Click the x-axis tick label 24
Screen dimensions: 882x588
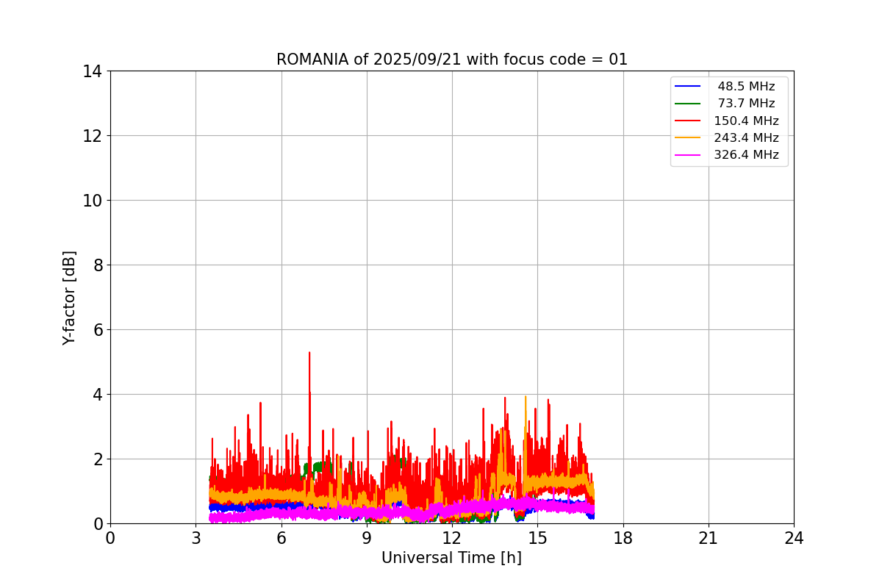tap(794, 538)
